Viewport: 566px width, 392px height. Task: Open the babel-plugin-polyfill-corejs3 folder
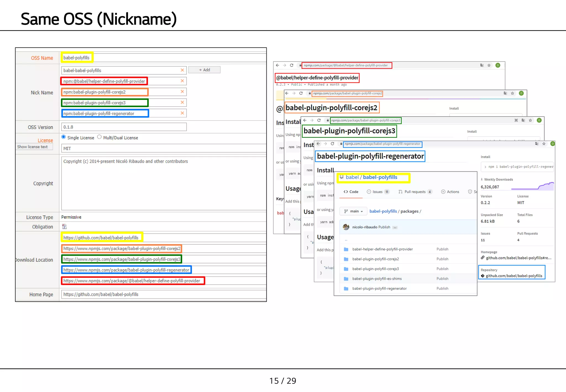[376, 269]
